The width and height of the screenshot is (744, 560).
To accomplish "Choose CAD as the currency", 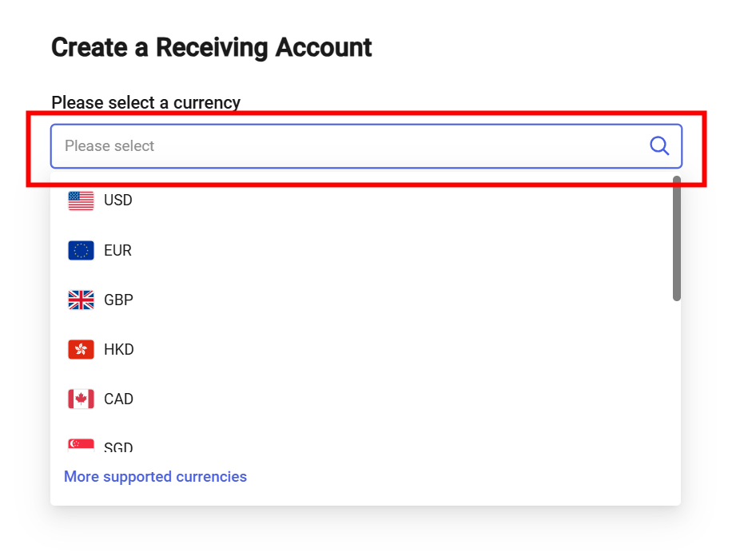I will 118,399.
